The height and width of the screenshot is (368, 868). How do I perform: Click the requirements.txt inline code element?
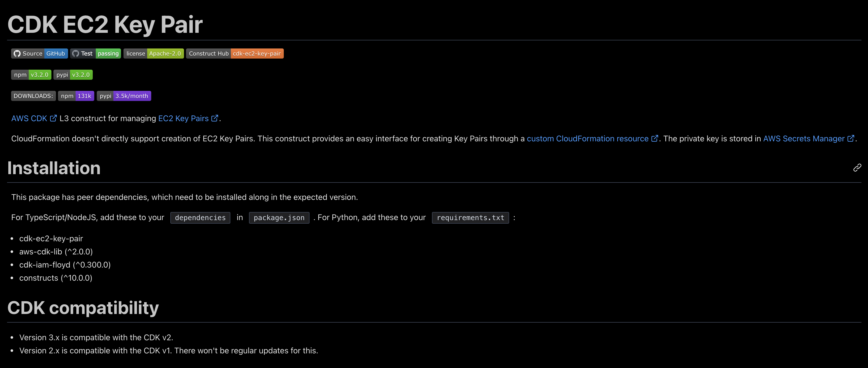pyautogui.click(x=470, y=218)
